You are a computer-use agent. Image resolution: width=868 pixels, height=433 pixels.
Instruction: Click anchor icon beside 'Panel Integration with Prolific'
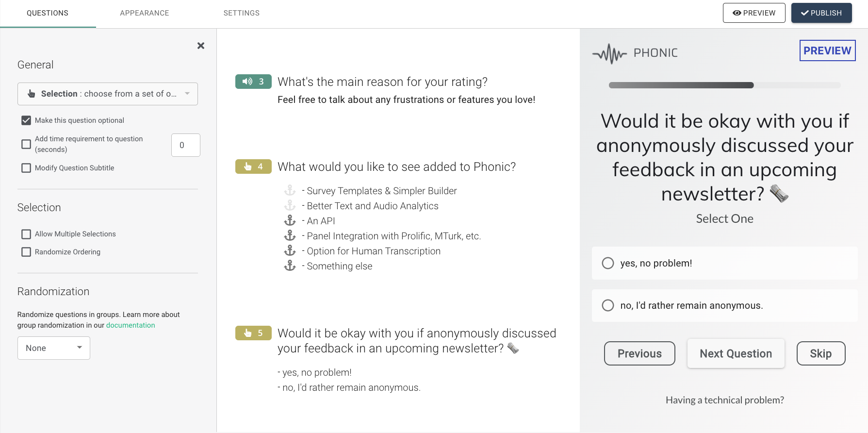[x=290, y=236]
